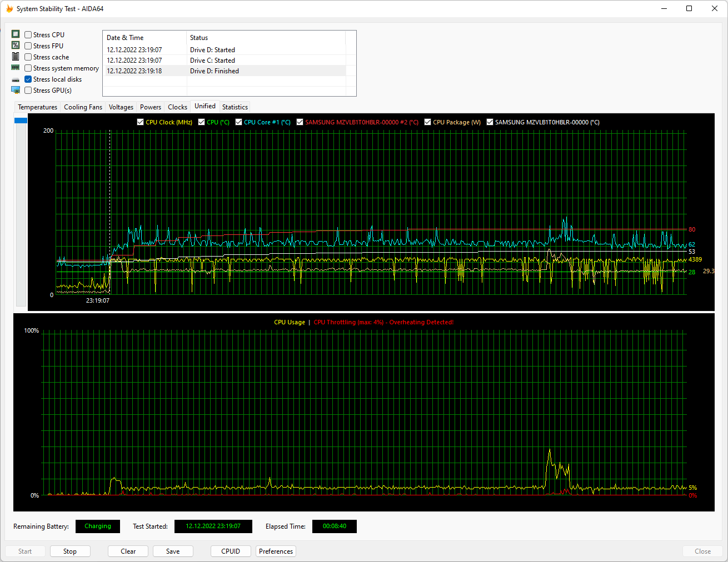Uncheck the Stress local disks checkbox
728x562 pixels.
[28, 79]
